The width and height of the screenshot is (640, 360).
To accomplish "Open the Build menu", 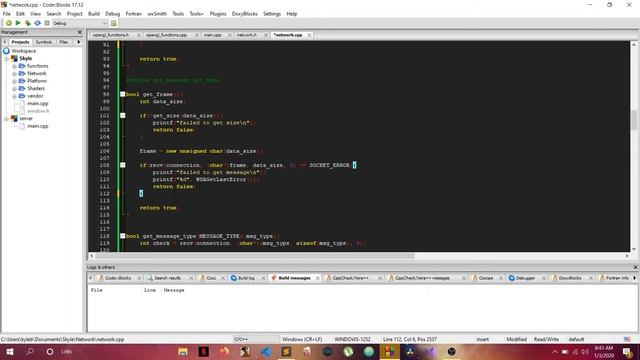I will [x=94, y=13].
